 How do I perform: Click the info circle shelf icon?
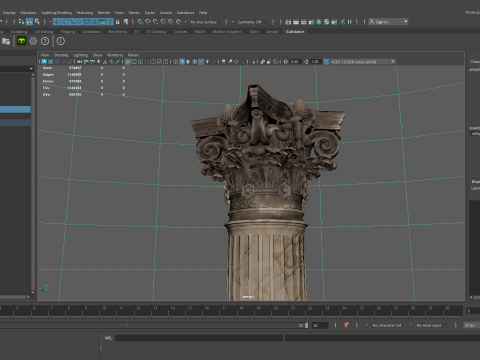[x=60, y=41]
